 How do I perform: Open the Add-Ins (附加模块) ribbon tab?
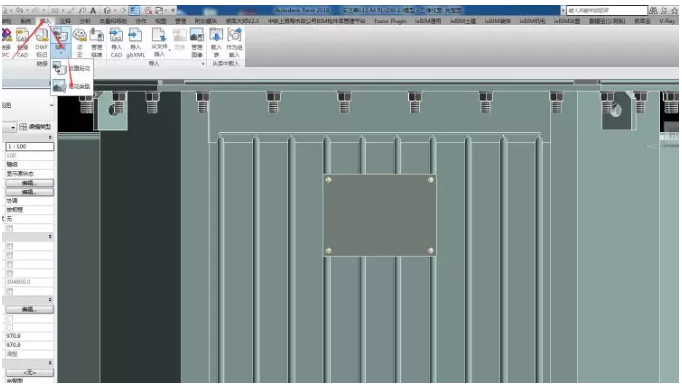click(206, 20)
